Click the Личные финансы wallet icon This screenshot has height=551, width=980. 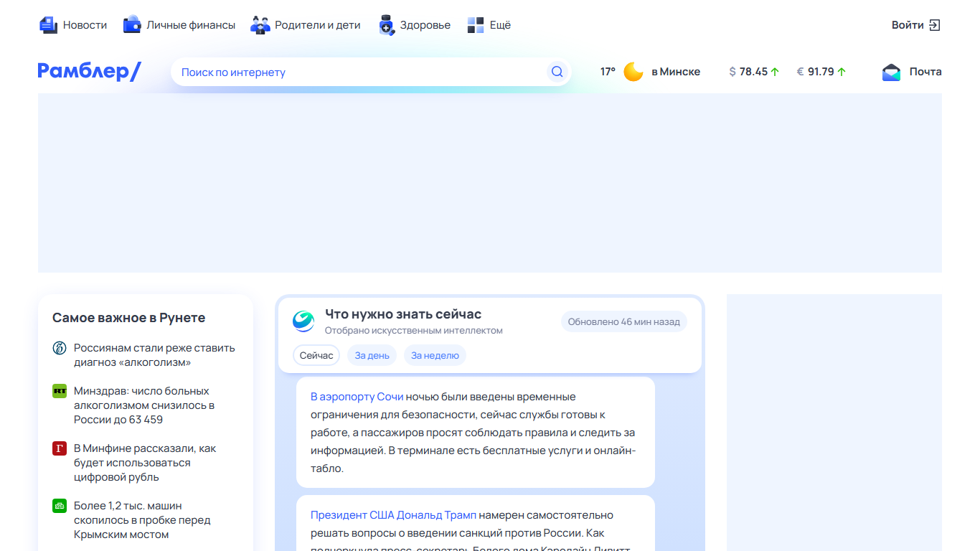coord(132,25)
